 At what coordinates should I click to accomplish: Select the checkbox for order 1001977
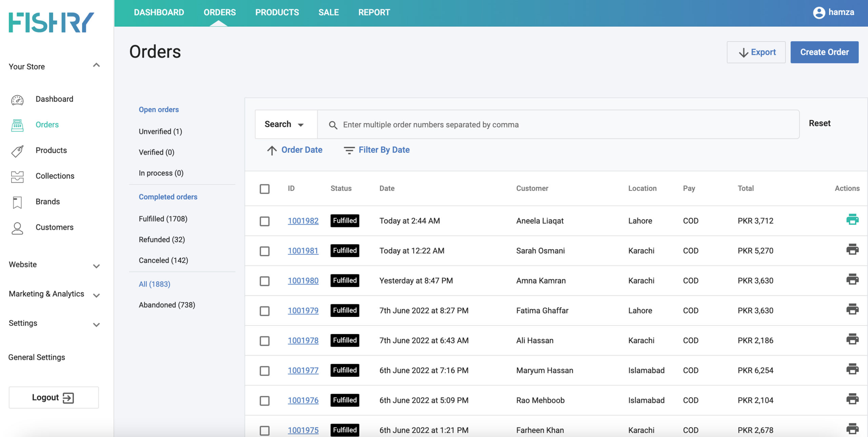(264, 371)
